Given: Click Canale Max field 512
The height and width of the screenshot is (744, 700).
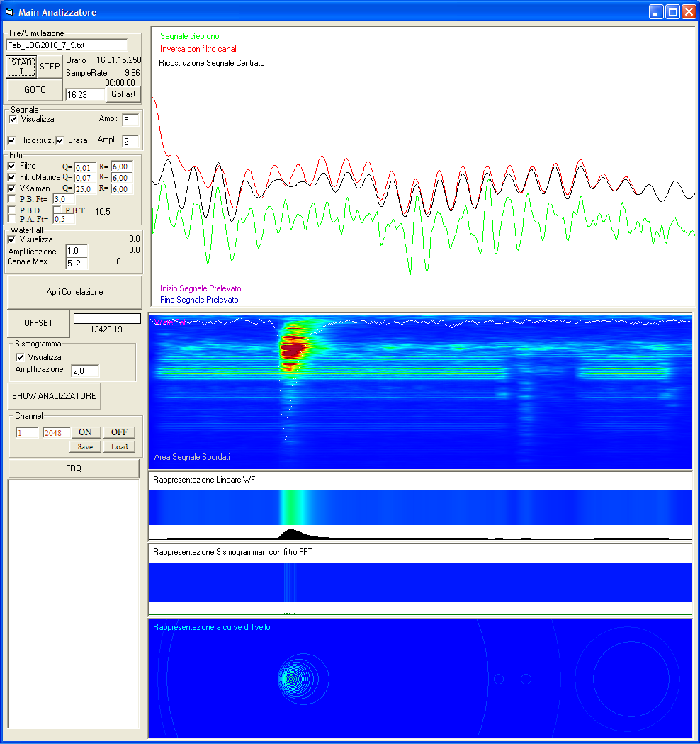Looking at the screenshot, I should [77, 263].
